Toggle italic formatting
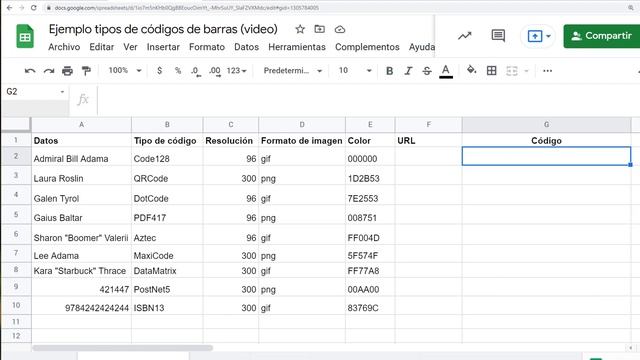 408,71
